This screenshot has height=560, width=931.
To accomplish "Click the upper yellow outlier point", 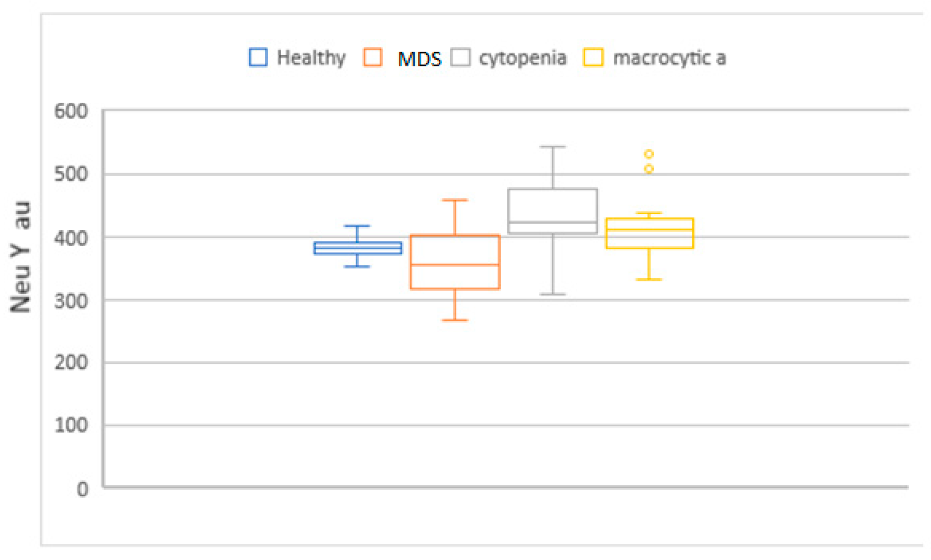I will pos(649,154).
